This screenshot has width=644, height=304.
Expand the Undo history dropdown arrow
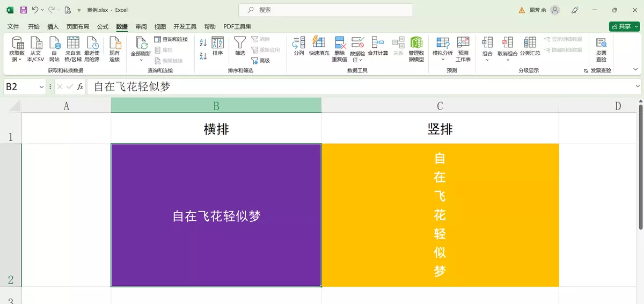[x=42, y=10]
